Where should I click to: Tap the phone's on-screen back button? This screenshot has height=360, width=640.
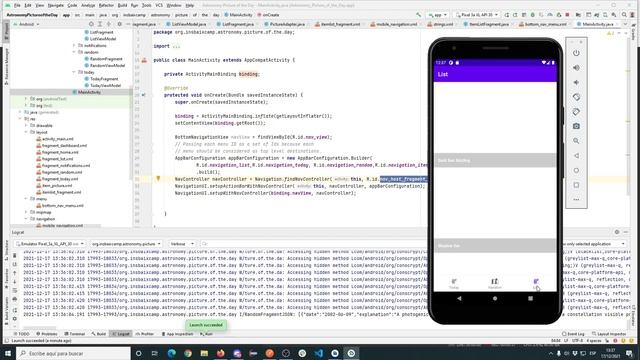click(459, 298)
